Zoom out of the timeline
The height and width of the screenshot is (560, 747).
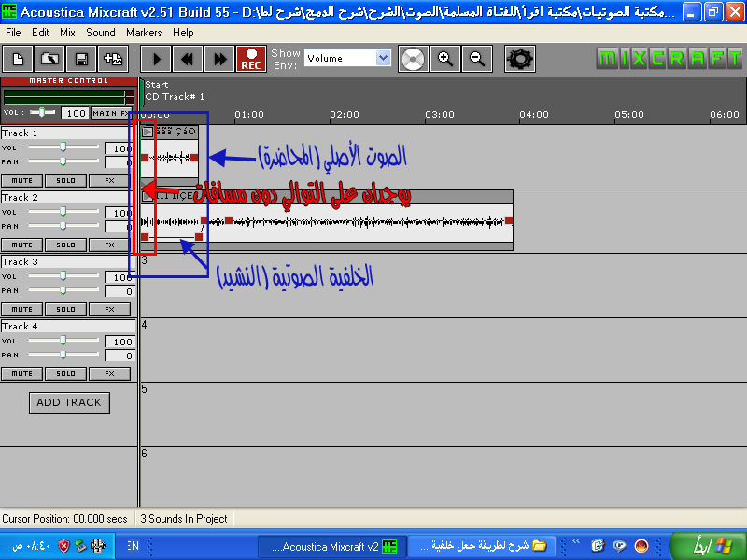pyautogui.click(x=477, y=59)
